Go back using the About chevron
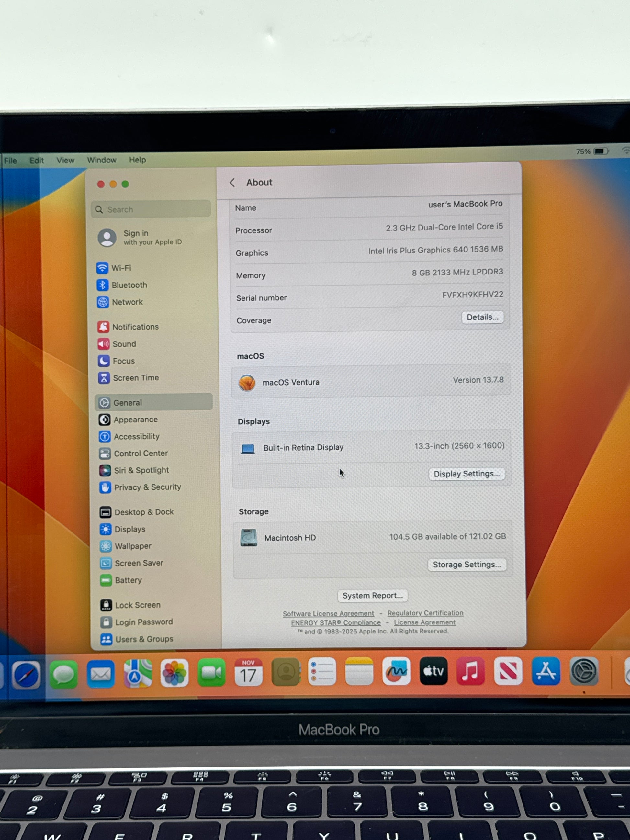 (232, 183)
